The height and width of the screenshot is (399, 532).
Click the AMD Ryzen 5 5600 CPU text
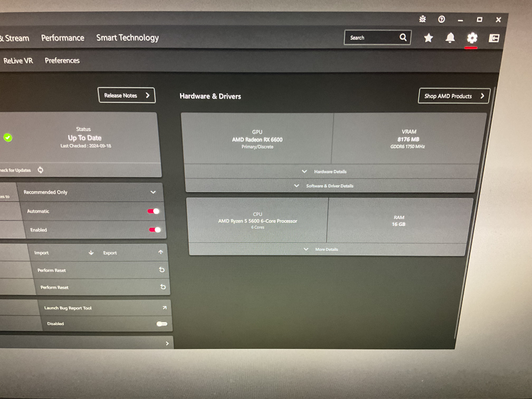click(258, 221)
